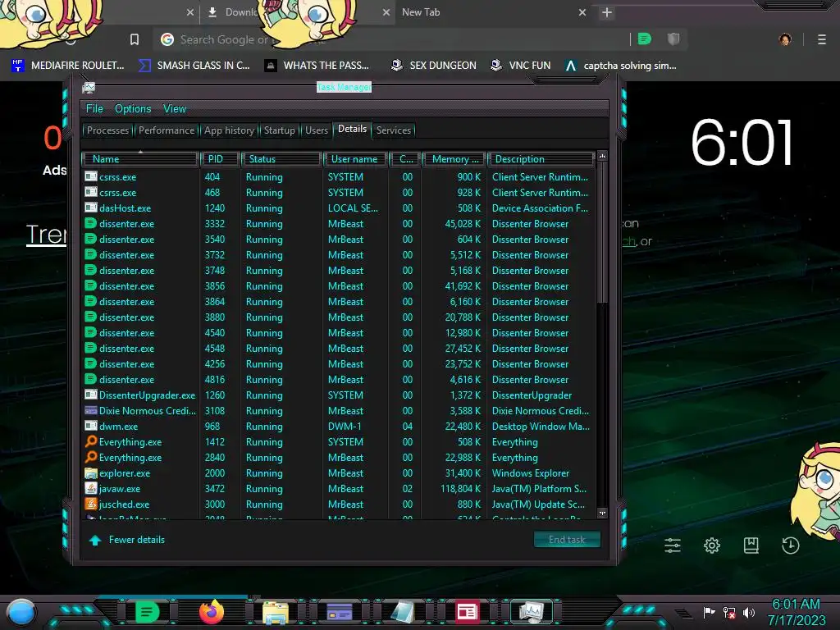
Task: Click memory value 118,804 K
Action: (461, 489)
